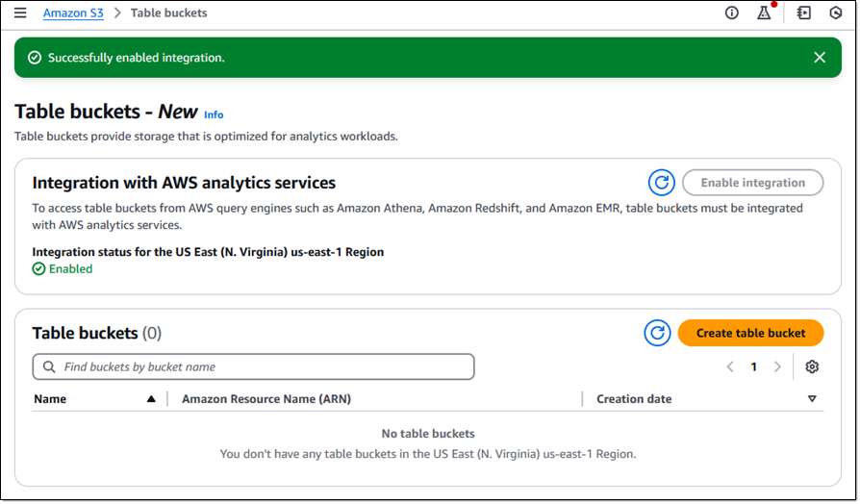
Task: Open table preferences gear icon
Action: [812, 366]
